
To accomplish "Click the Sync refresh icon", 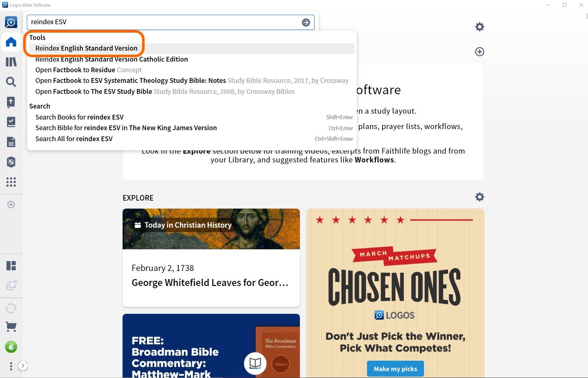I will click(x=11, y=308).
